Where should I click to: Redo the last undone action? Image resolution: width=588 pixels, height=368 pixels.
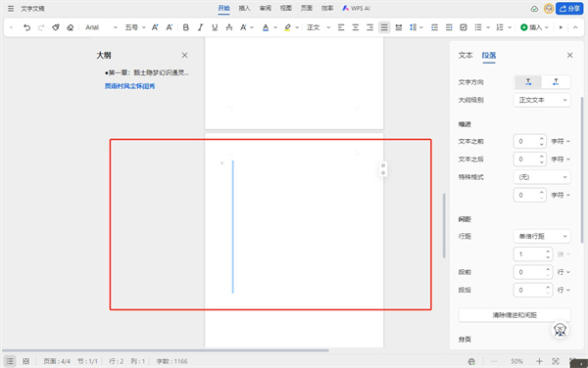pos(41,27)
